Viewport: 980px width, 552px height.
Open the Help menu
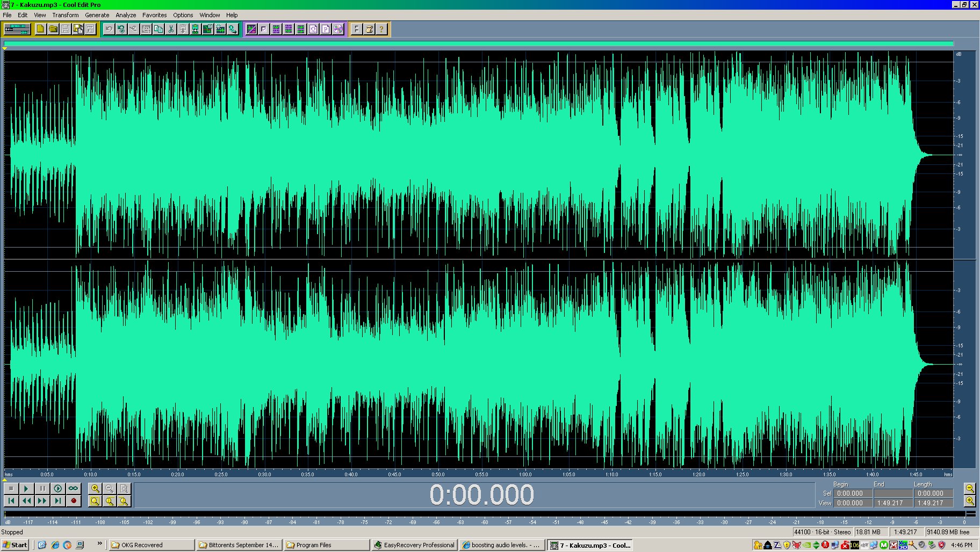click(x=232, y=15)
